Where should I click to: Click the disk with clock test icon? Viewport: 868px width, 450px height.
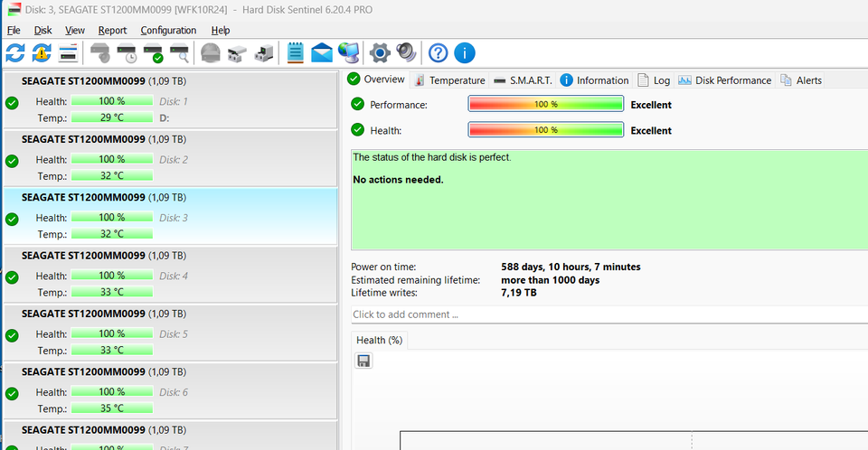coord(127,53)
